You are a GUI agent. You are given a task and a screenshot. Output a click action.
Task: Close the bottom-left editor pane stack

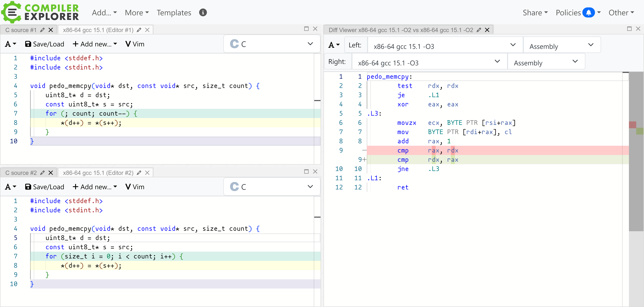click(x=315, y=171)
